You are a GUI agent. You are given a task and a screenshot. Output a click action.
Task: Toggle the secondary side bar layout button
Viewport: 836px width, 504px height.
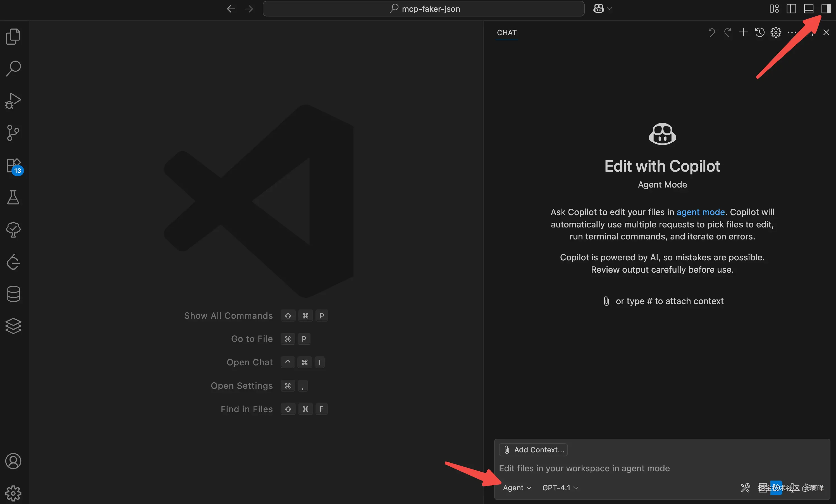coord(826,9)
